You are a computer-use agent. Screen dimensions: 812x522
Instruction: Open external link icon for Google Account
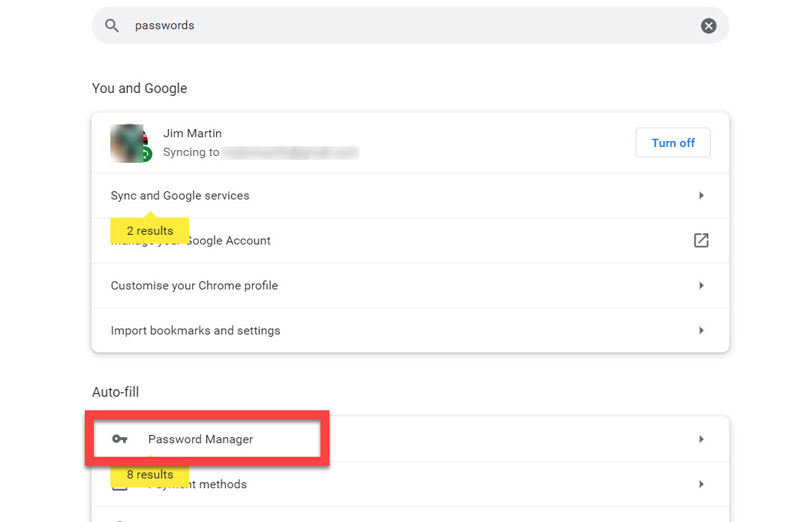(701, 241)
